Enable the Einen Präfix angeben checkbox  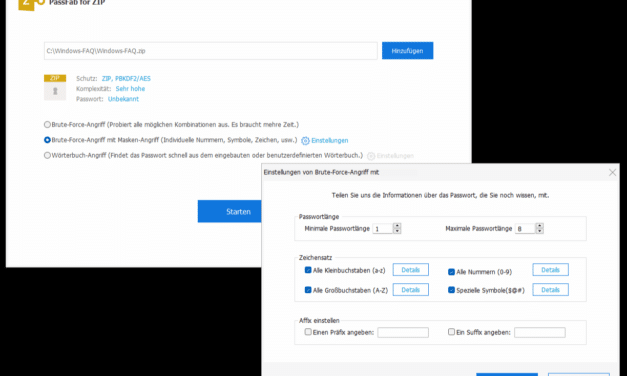coord(308,332)
